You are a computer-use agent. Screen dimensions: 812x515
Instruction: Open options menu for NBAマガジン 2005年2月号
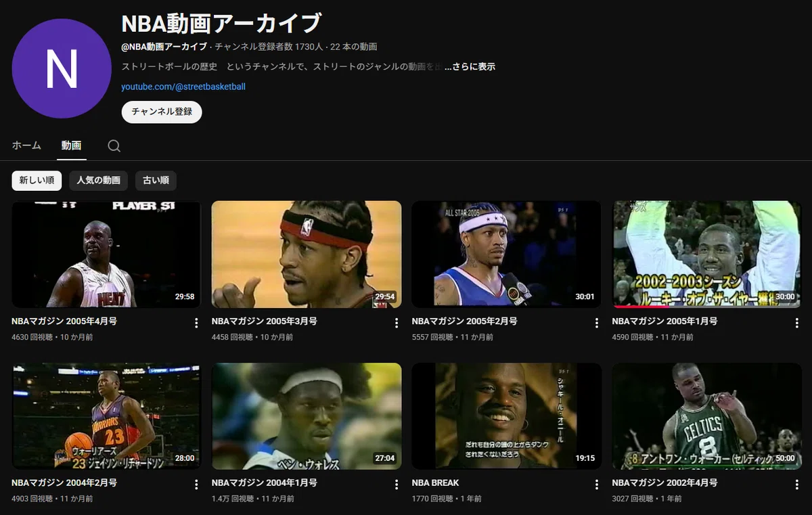(x=597, y=323)
